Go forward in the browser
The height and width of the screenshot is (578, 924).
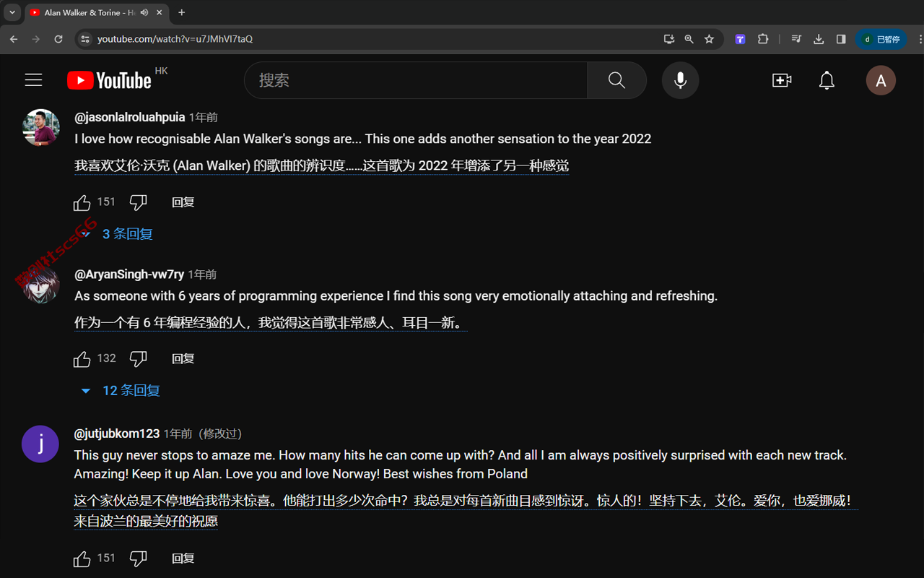coord(36,39)
